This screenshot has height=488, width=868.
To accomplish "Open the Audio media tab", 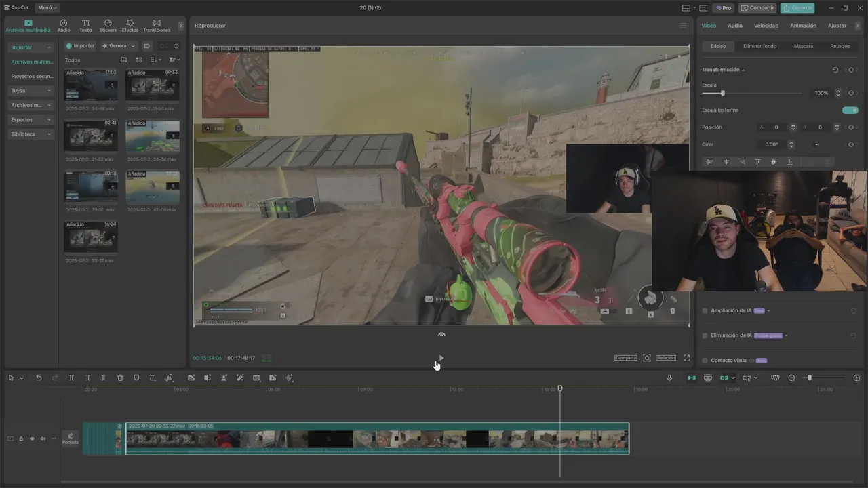I will [64, 26].
